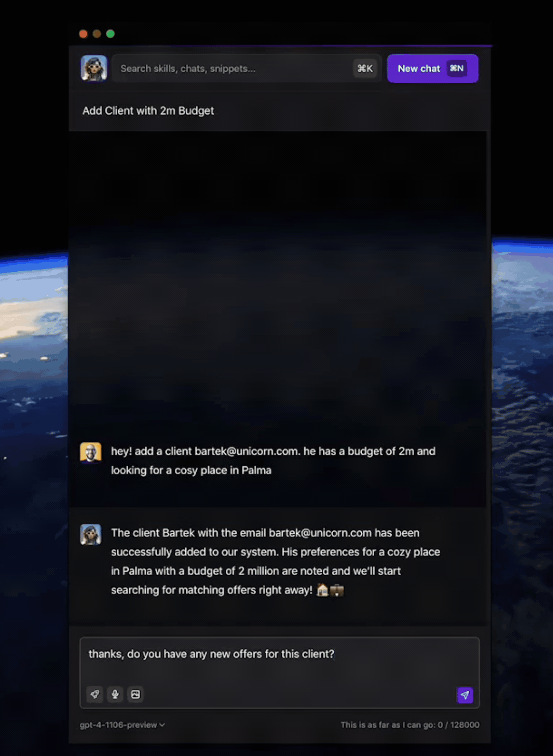The width and height of the screenshot is (553, 756).
Task: Close the window with the red button
Action: coord(83,34)
